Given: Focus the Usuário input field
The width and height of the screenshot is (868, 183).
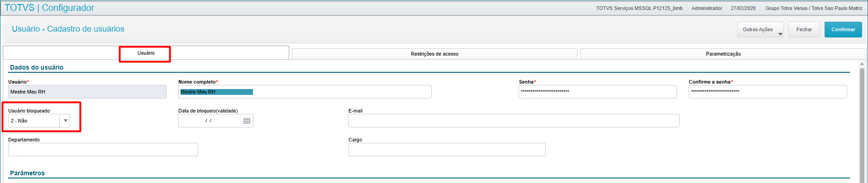Looking at the screenshot, I should pos(87,92).
